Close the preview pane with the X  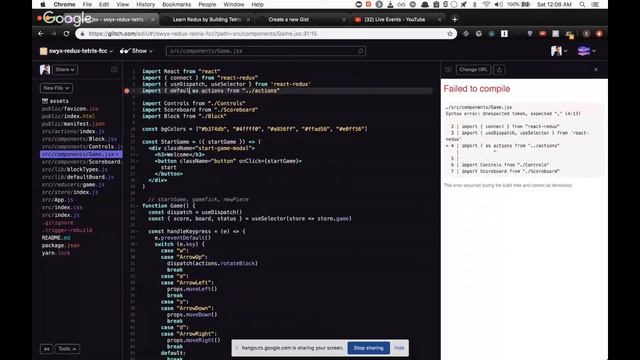click(x=596, y=70)
